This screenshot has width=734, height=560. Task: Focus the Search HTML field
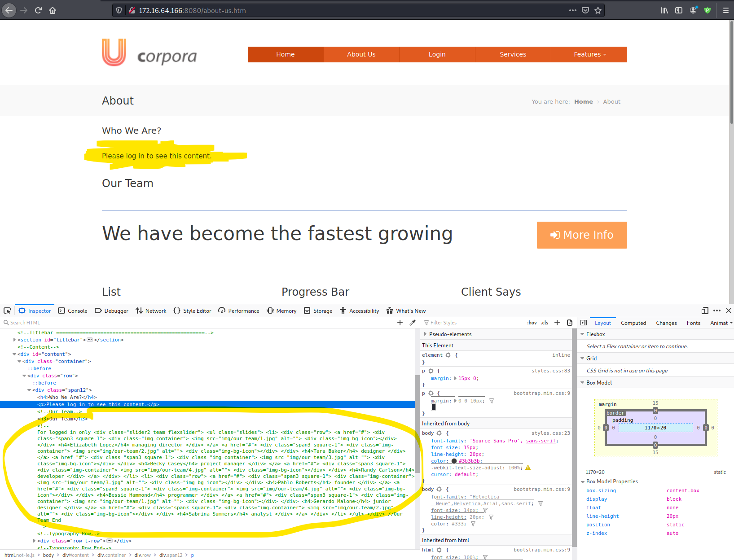tap(198, 323)
